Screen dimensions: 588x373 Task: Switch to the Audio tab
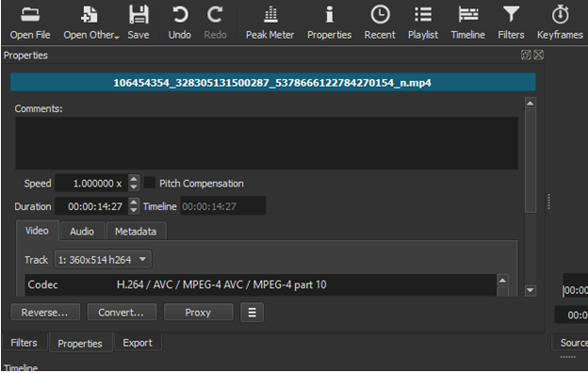[82, 232]
